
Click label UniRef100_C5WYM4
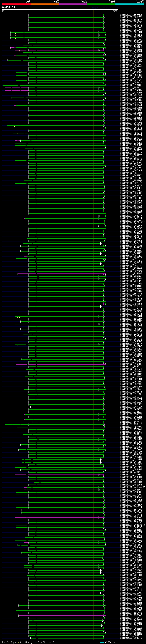pos(131,316)
